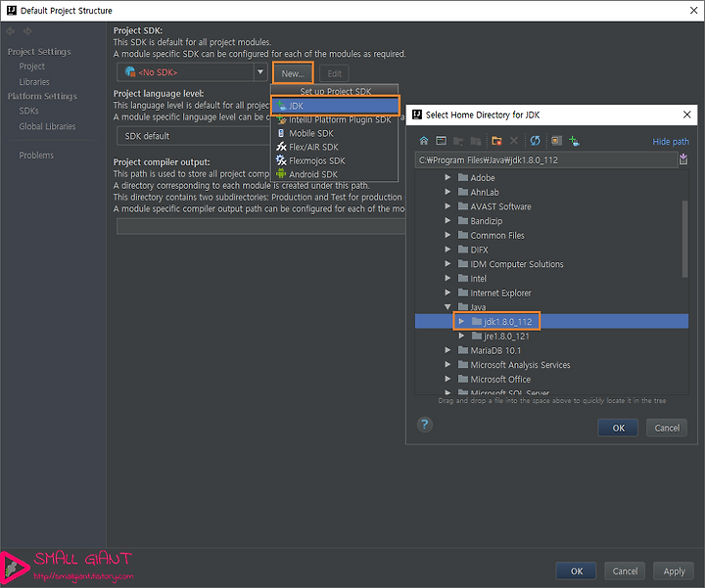705x588 pixels.
Task: Select Microsoft Analysis Services folder
Action: pyautogui.click(x=520, y=364)
